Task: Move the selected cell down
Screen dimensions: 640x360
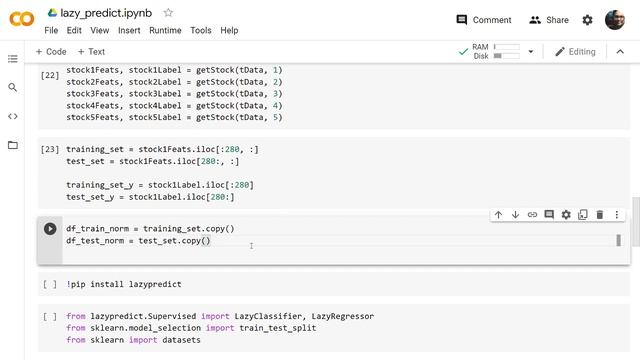Action: [515, 215]
